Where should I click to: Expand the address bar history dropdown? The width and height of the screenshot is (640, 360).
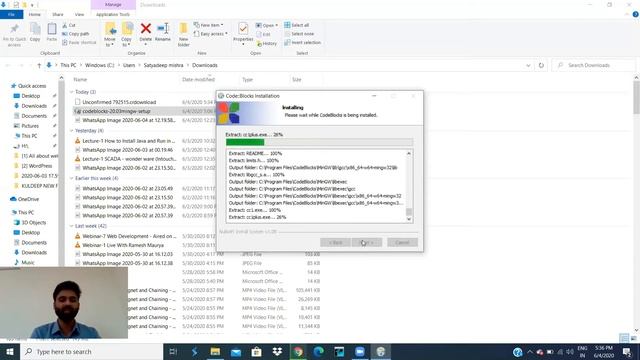point(528,65)
